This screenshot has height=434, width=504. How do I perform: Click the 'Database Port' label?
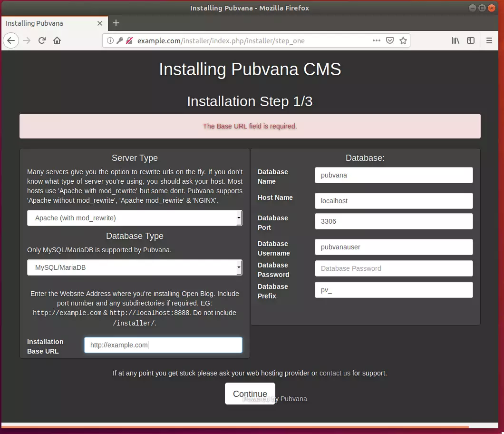point(273,223)
